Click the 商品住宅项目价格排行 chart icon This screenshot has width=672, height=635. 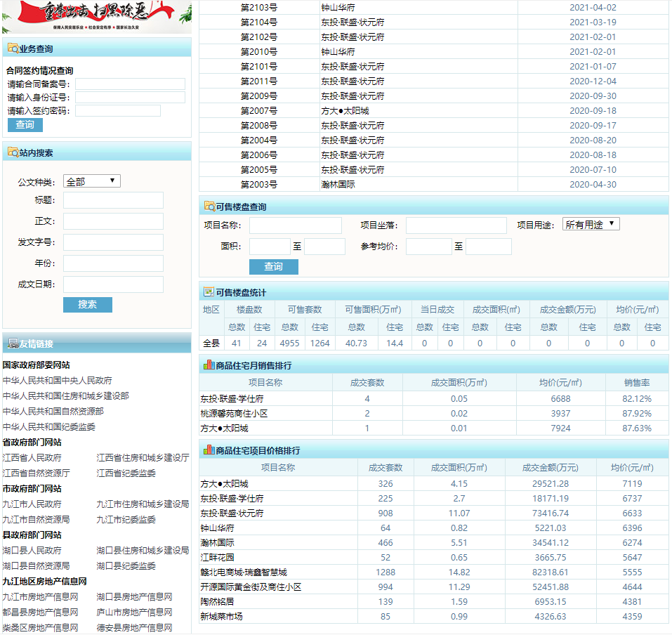click(209, 450)
